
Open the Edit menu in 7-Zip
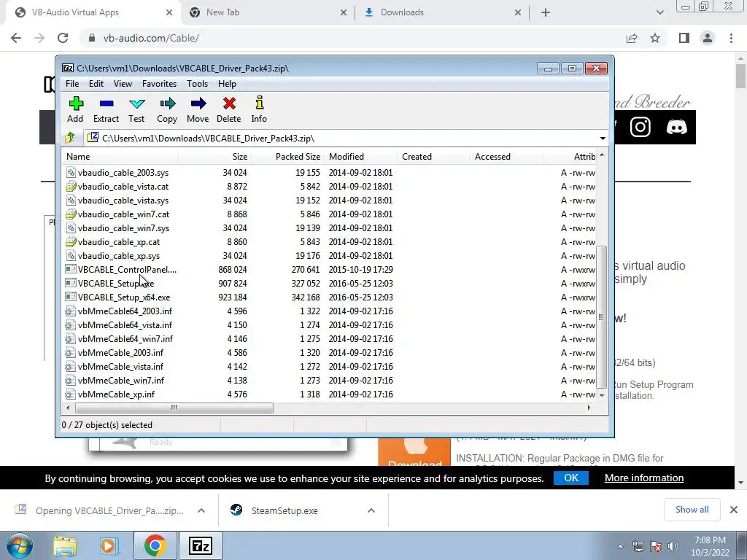[x=96, y=84]
